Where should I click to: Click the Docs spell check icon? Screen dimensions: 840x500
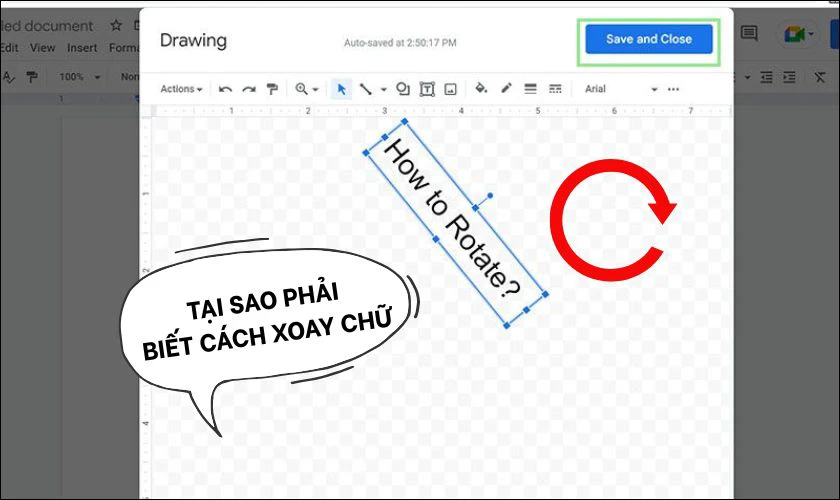(x=8, y=77)
